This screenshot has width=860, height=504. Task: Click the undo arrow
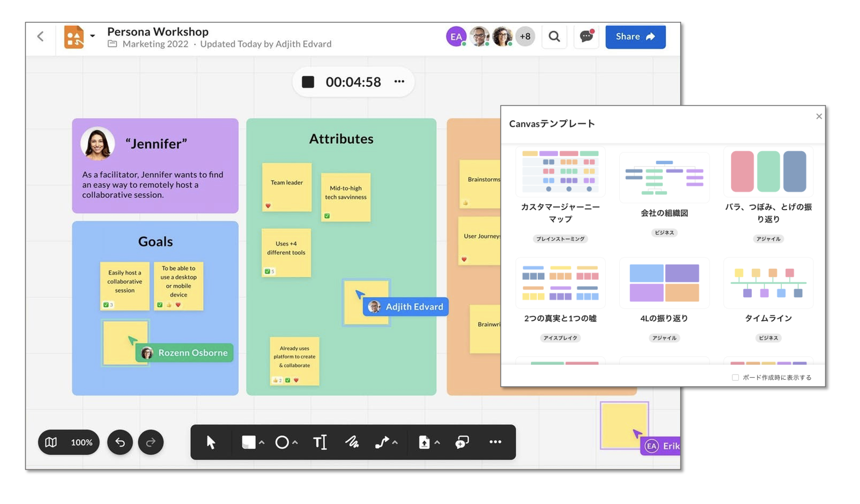point(119,442)
